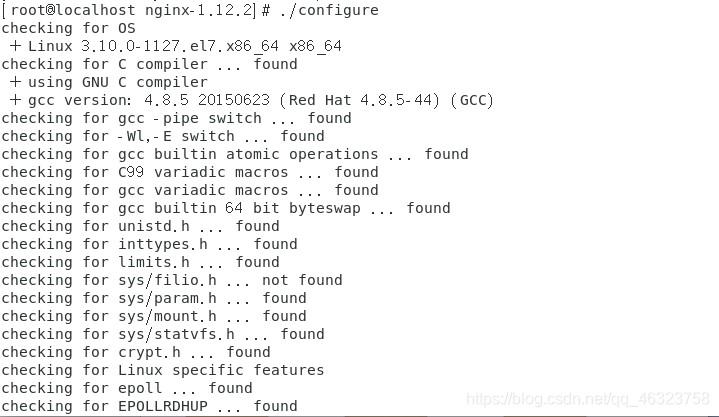Click the sys/mount.h check line
The width and height of the screenshot is (719, 417).
click(x=154, y=316)
